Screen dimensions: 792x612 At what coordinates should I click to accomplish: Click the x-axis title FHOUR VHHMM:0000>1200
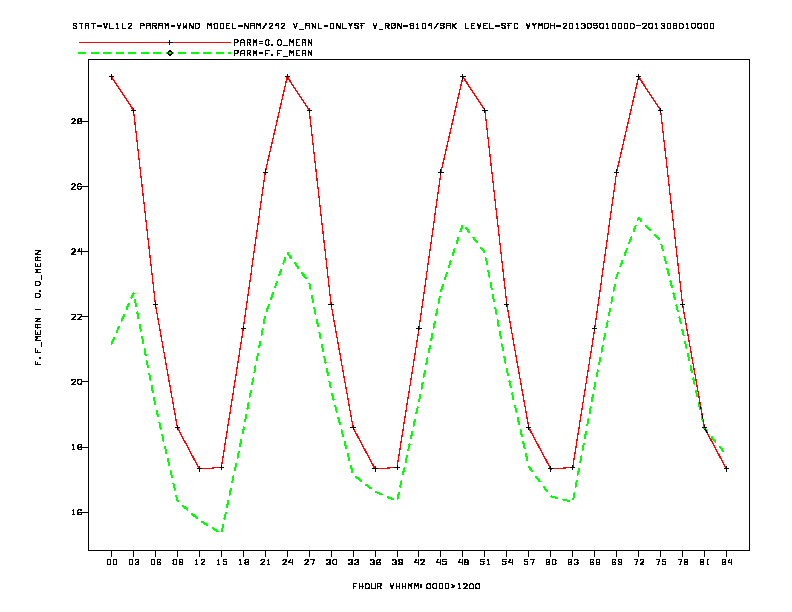click(416, 586)
